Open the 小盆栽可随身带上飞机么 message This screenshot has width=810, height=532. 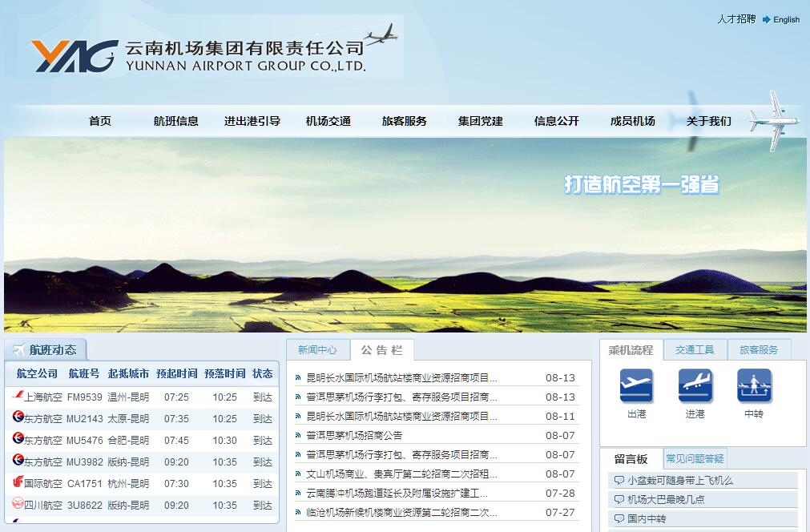coord(680,481)
